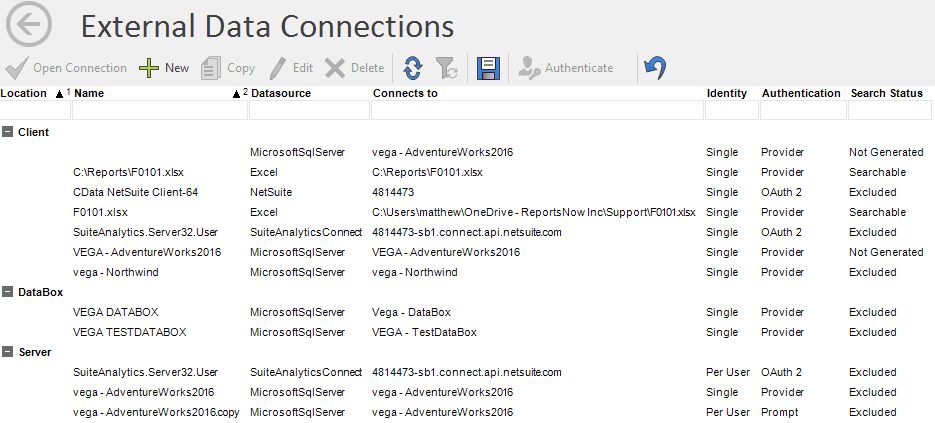This screenshot has width=935, height=423.
Task: Click the Name column filter box
Action: [x=158, y=110]
